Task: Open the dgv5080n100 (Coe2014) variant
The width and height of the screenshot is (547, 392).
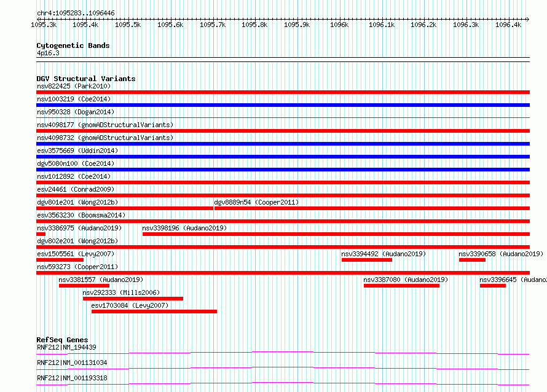Action: (x=76, y=163)
